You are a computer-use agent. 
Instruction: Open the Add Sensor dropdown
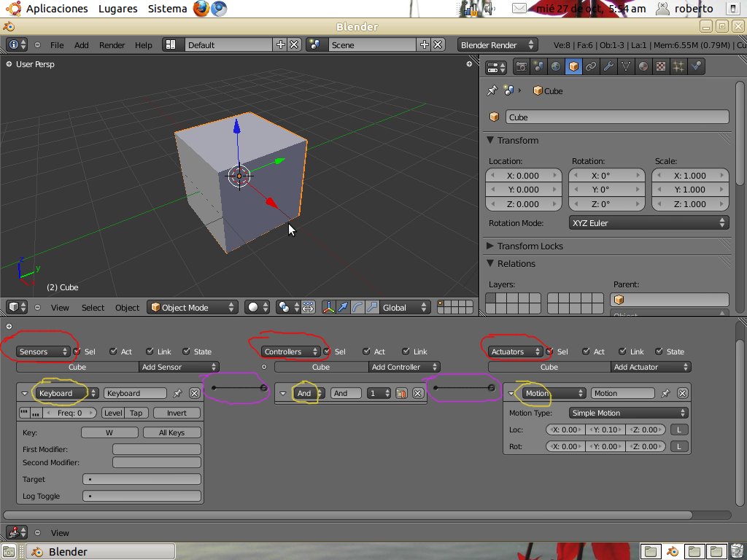(179, 367)
